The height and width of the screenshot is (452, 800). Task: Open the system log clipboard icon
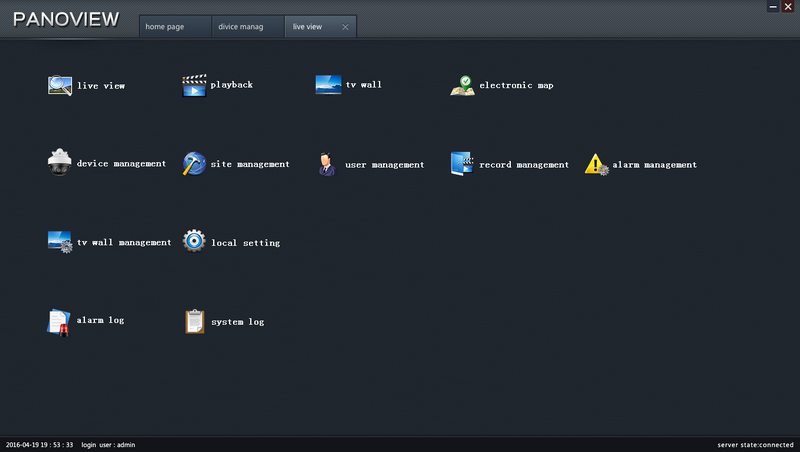(194, 321)
